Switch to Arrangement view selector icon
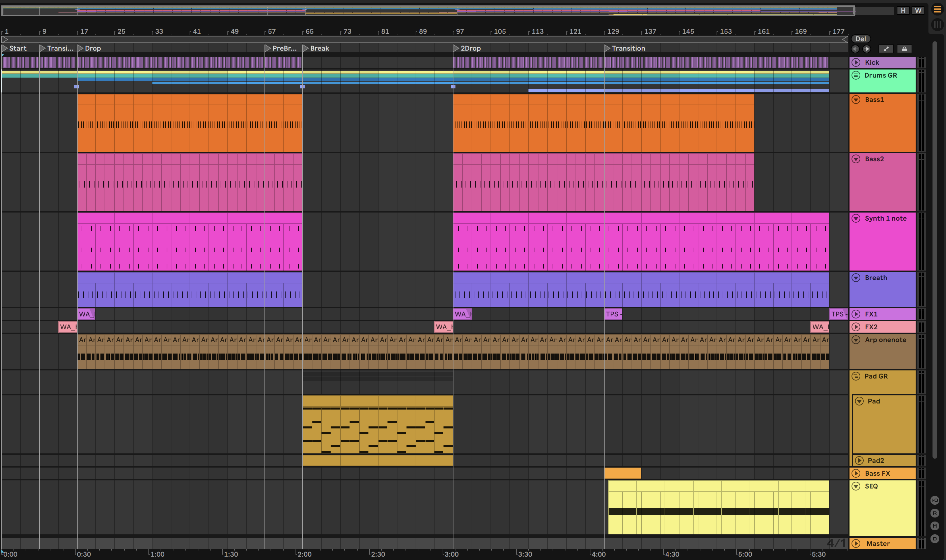 pyautogui.click(x=937, y=9)
